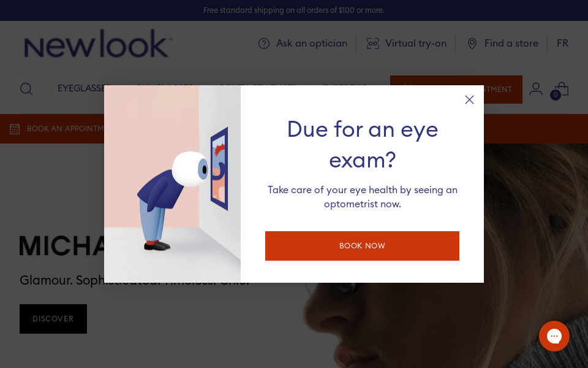Click the Ask an optician question icon
This screenshot has height=368, width=588.
click(x=264, y=44)
